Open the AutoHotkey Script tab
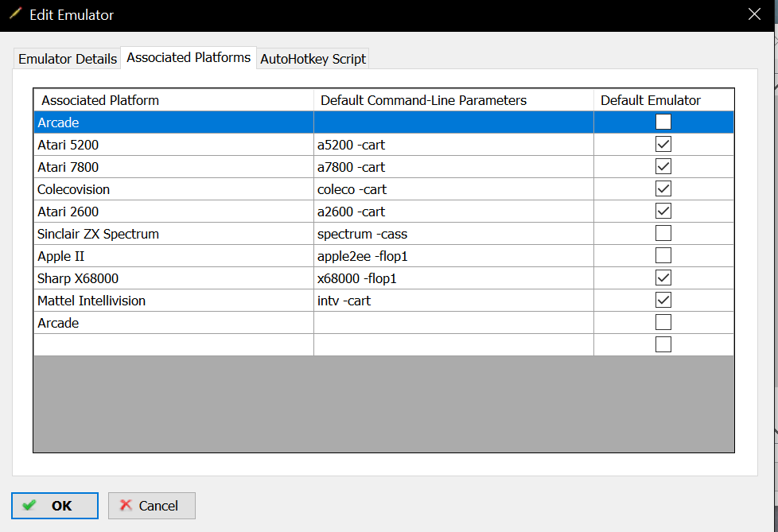This screenshot has width=778, height=532. tap(313, 59)
